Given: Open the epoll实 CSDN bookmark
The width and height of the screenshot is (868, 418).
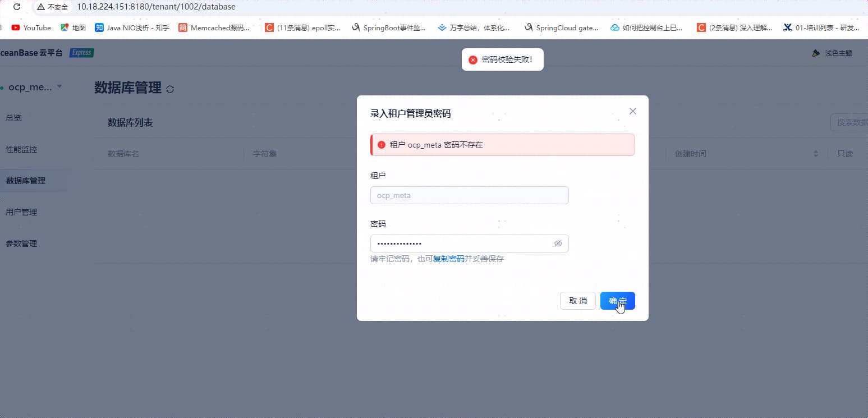Looking at the screenshot, I should click(x=302, y=27).
